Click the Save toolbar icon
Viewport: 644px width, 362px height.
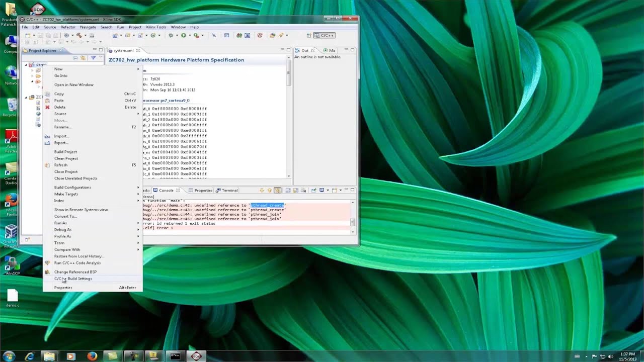click(40, 36)
